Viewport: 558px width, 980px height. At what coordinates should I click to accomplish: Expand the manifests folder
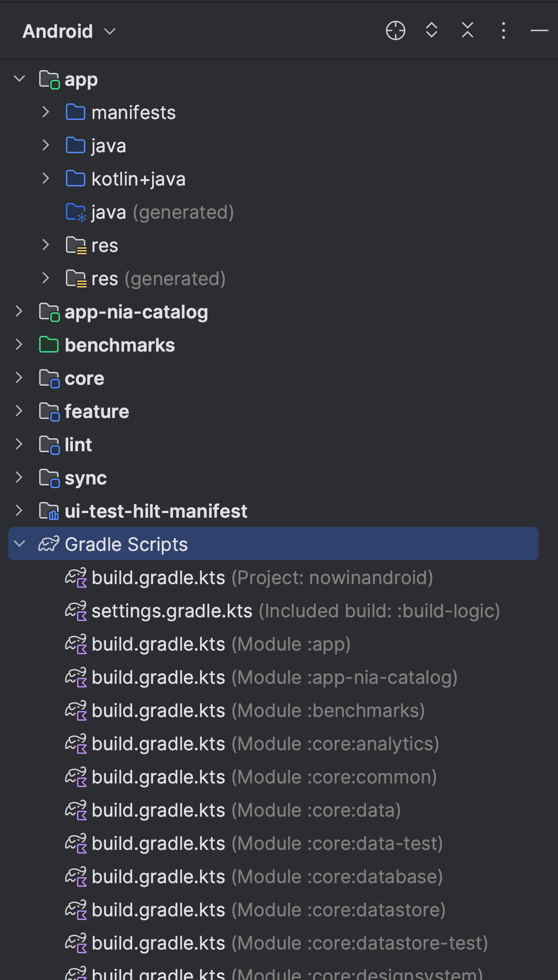46,112
